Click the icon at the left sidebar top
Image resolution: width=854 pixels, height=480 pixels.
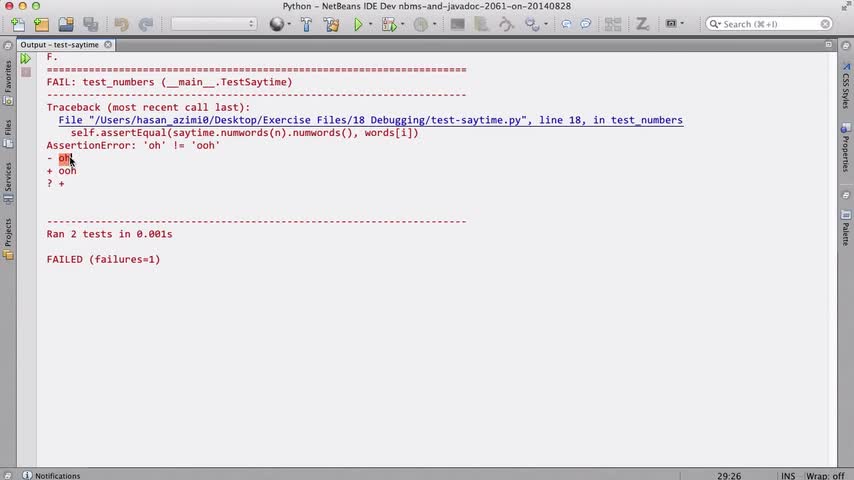(x=8, y=46)
